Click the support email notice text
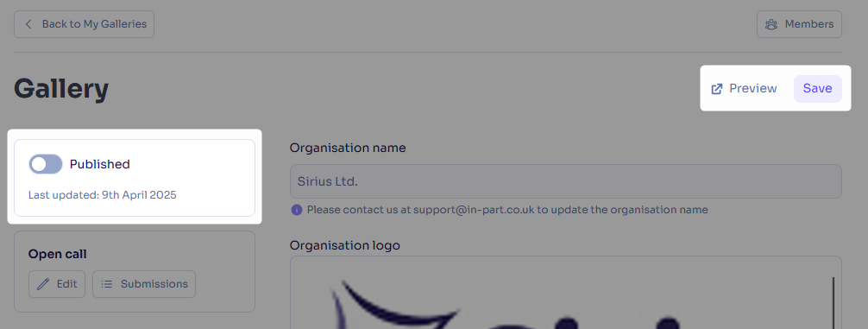Screen dimensions: 868x329 point(507,210)
